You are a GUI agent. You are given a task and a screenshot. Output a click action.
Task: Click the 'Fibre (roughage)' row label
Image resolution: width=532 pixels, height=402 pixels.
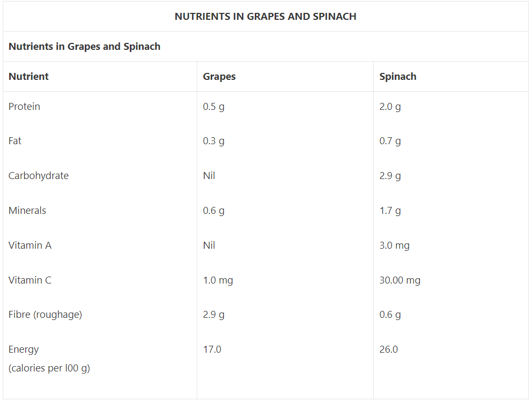45,315
